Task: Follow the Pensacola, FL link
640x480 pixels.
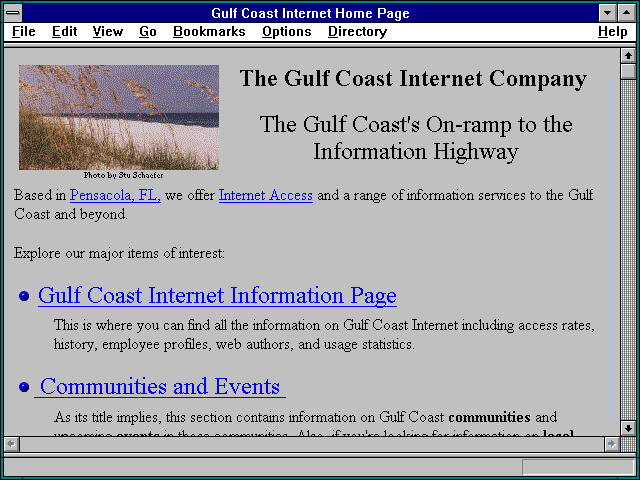Action: pos(115,195)
